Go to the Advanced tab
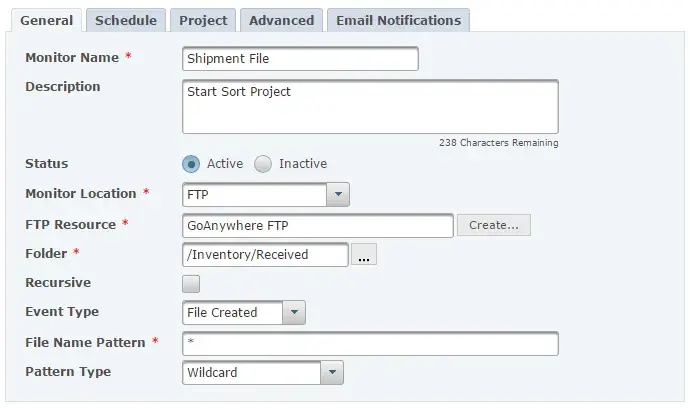Viewport: 690px width, 408px height. point(281,20)
